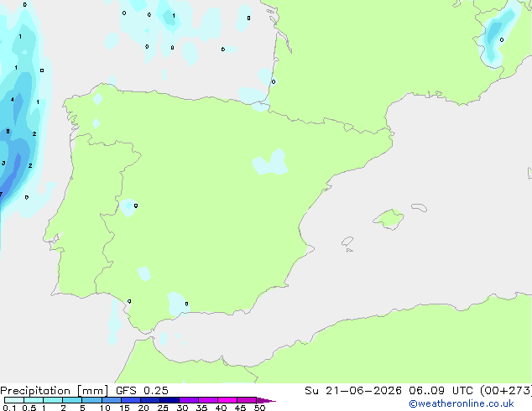Click the '06..09 UTC' time label
Screen dimensions: 532x411
click(441, 391)
